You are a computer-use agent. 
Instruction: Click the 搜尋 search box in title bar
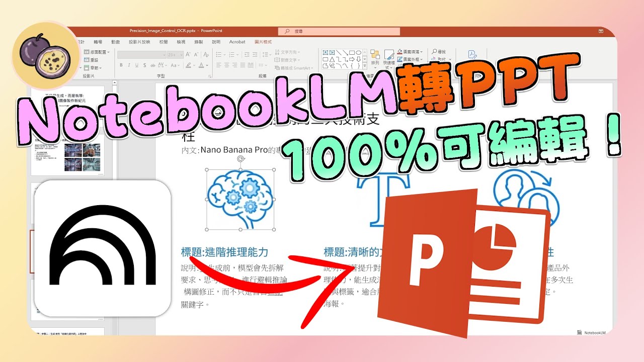coord(339,31)
